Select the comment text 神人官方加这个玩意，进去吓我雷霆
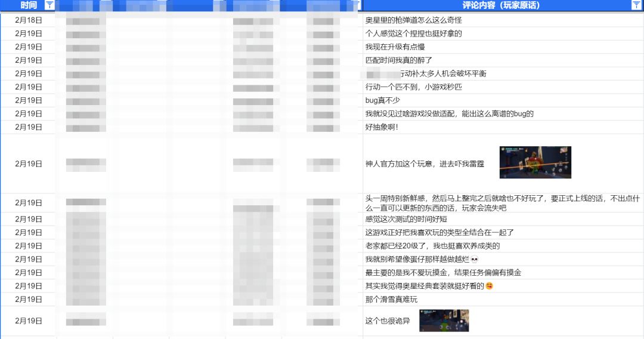Image resolution: width=644 pixels, height=339 pixels. [425, 164]
